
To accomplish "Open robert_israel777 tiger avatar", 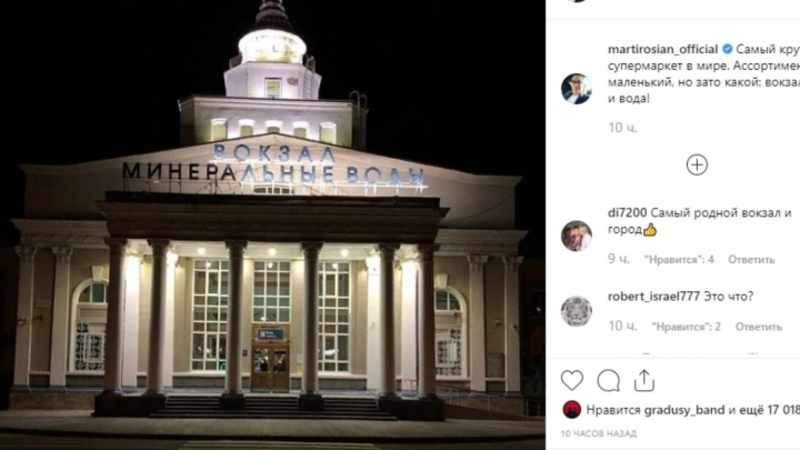I will 576,311.
